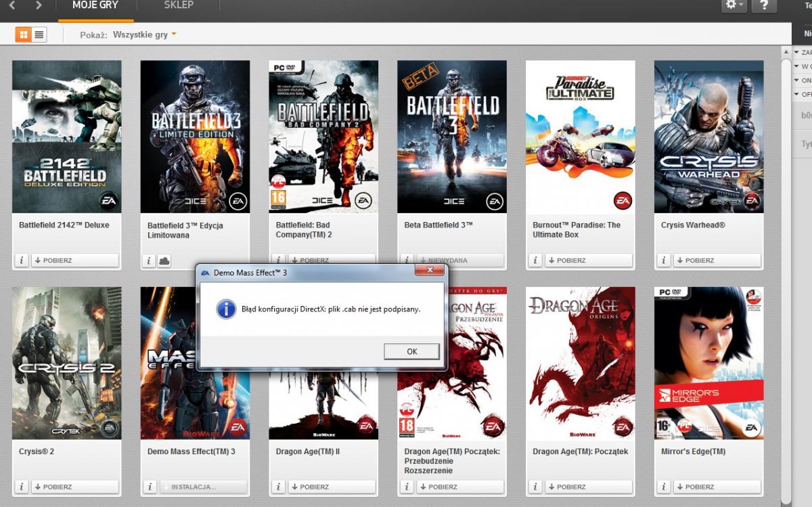Show info for Burnout Paradise Ultimate Box
Image resolution: width=812 pixels, height=507 pixels.
click(x=535, y=261)
